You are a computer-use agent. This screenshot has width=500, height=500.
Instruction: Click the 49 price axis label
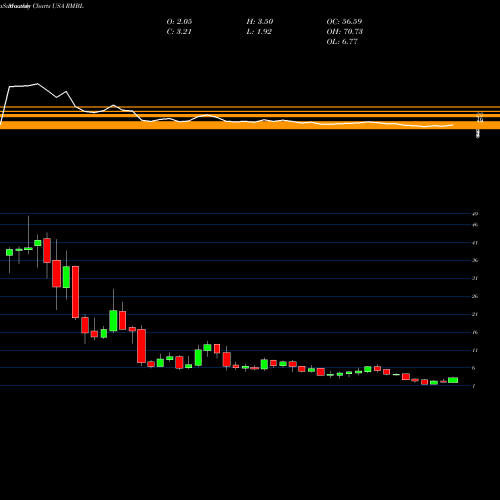475,214
